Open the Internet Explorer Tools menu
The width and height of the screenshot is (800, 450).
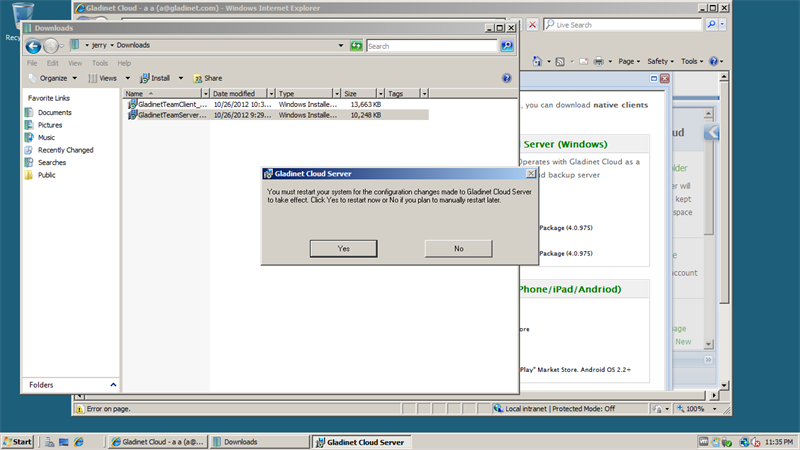click(x=692, y=61)
